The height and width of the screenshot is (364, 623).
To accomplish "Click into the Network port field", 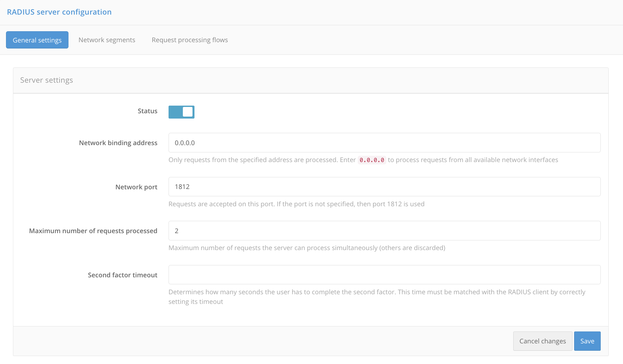I will click(384, 187).
